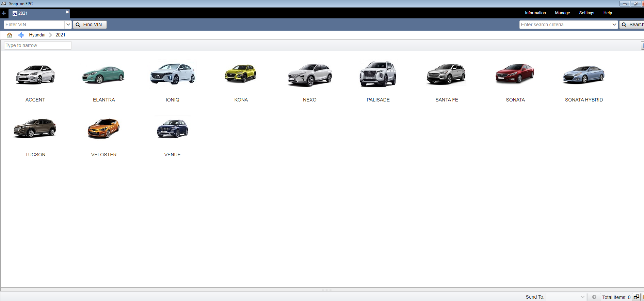Viewport: 644px width, 301px height.
Task: Focus the Enter search criteria field
Action: point(565,25)
